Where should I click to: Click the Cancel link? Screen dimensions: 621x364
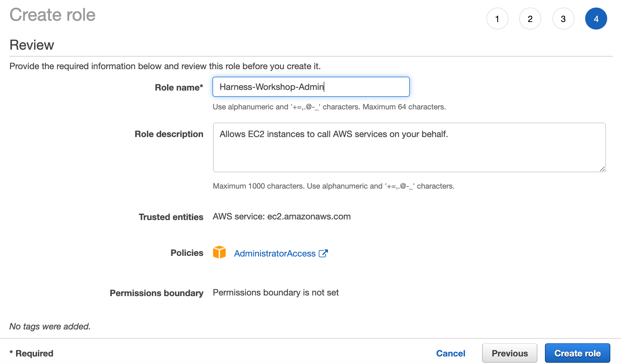coord(451,353)
